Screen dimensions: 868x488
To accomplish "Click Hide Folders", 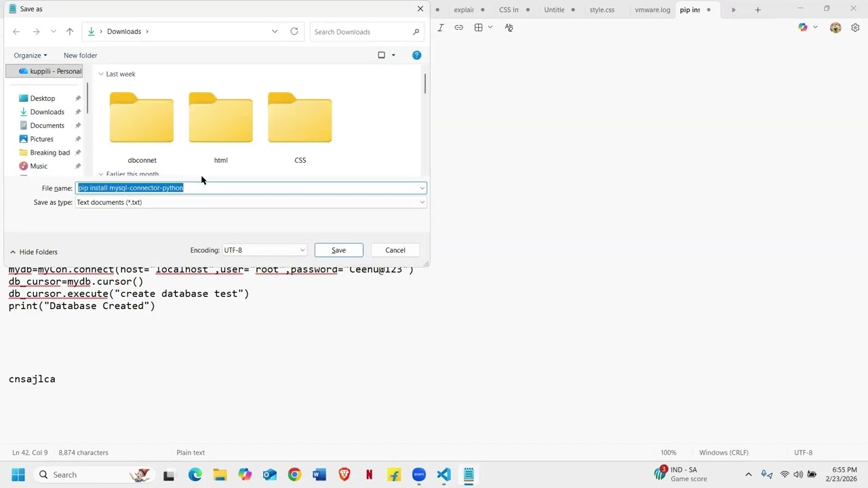I will point(33,252).
